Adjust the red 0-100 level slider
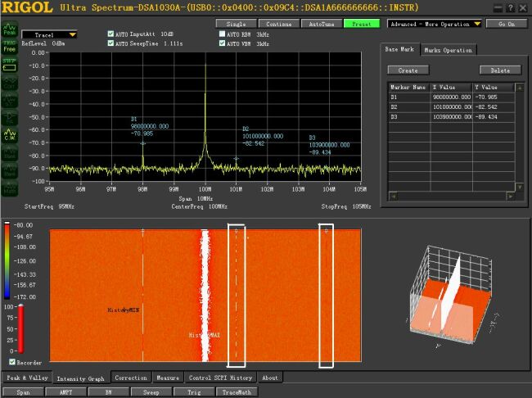This screenshot has height=398, width=532. [19, 328]
